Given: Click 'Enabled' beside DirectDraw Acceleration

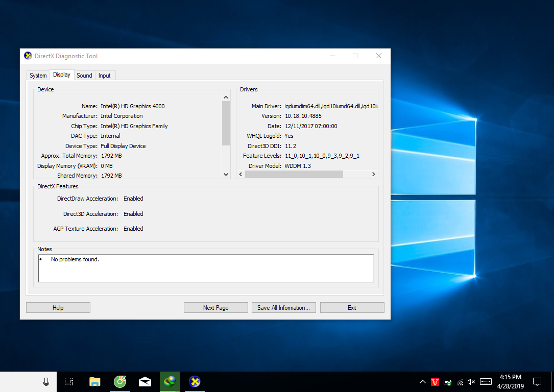Looking at the screenshot, I should pyautogui.click(x=134, y=199).
